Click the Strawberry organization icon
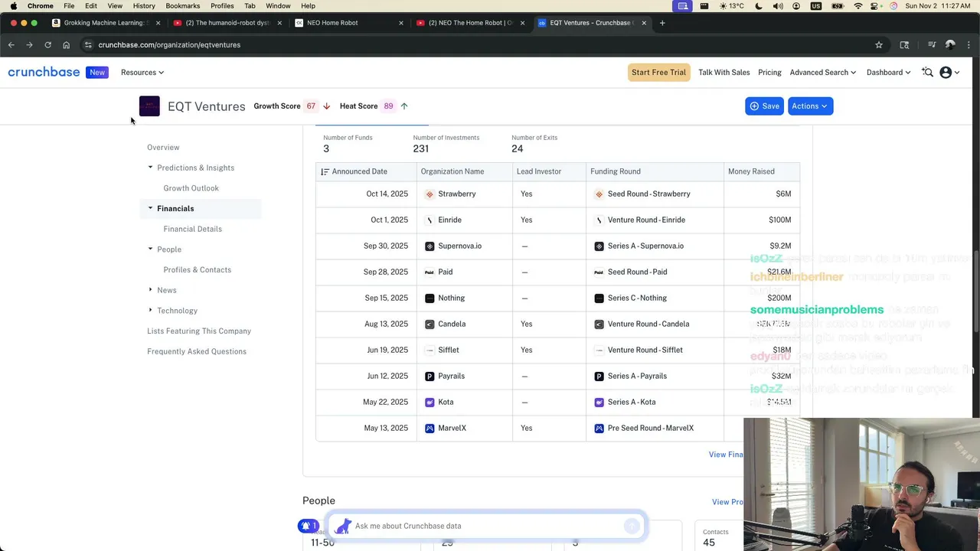The image size is (980, 551). (430, 194)
